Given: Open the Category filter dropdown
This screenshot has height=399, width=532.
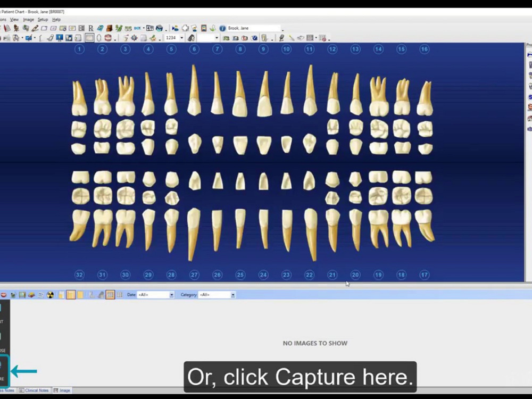Looking at the screenshot, I should 233,295.
